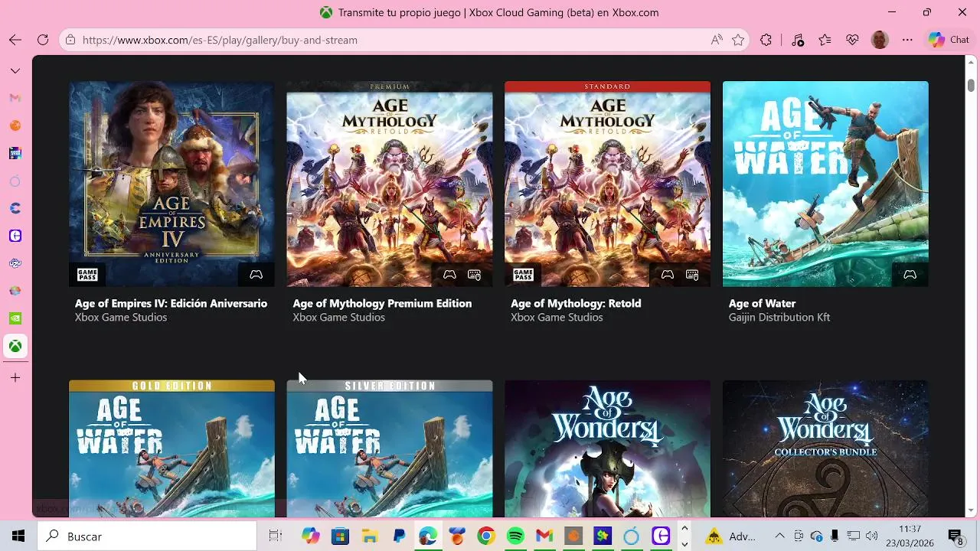Click keyboard-mouse icon on Age of Mythology: Retold
This screenshot has height=551, width=980.
[692, 274]
